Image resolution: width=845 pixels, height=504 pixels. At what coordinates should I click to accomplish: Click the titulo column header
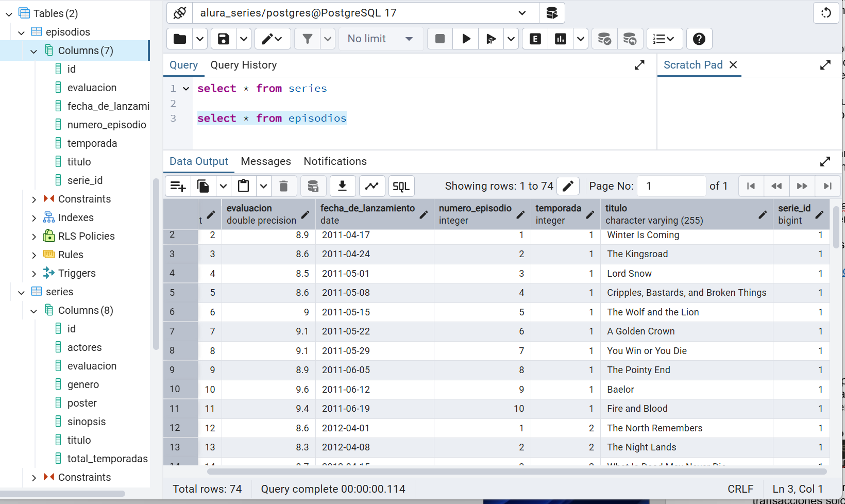tap(686, 214)
